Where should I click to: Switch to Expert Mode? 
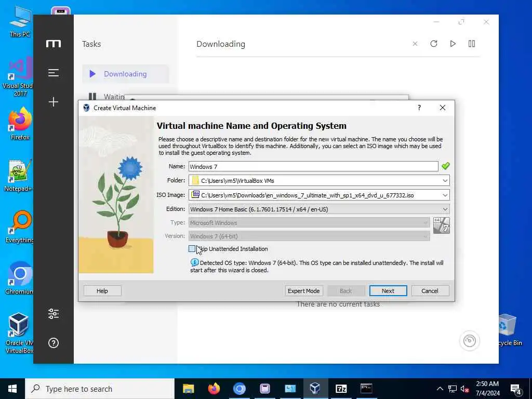click(303, 291)
